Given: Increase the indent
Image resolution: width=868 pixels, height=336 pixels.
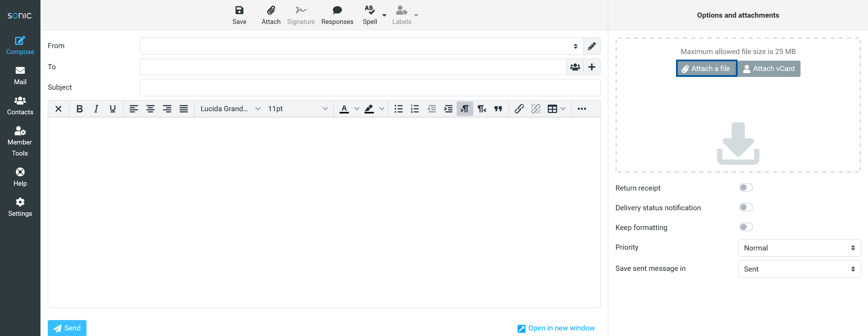Looking at the screenshot, I should click(448, 109).
